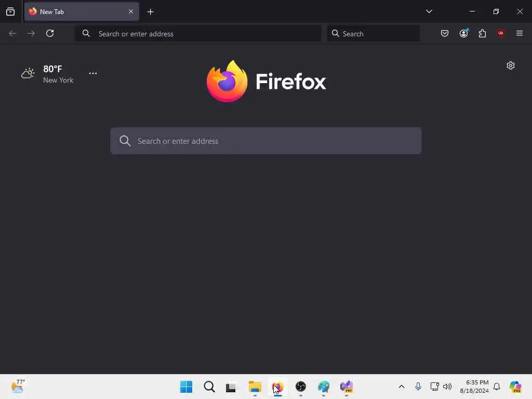532x399 pixels.
Task: Open the weather widget options ellipsis
Action: 93,73
